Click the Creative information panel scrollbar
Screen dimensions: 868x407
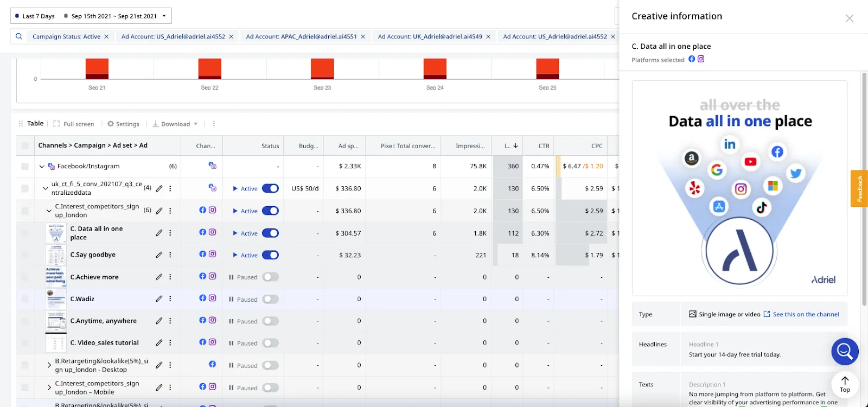tap(864, 190)
